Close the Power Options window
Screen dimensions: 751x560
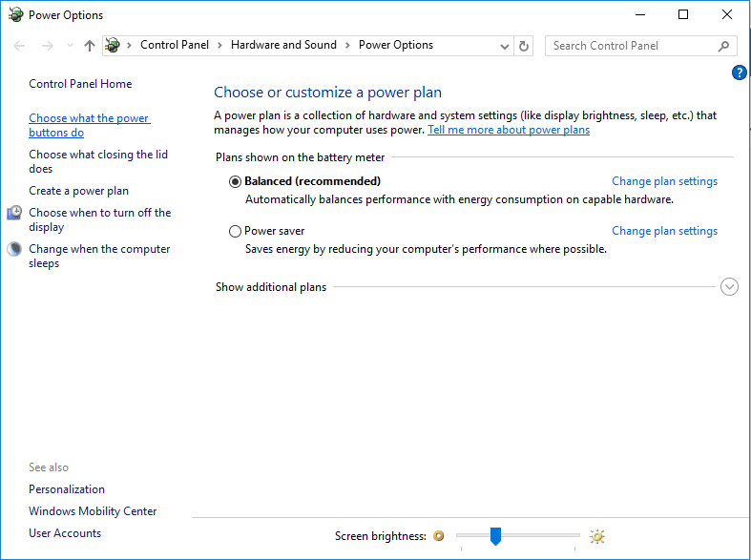[727, 14]
